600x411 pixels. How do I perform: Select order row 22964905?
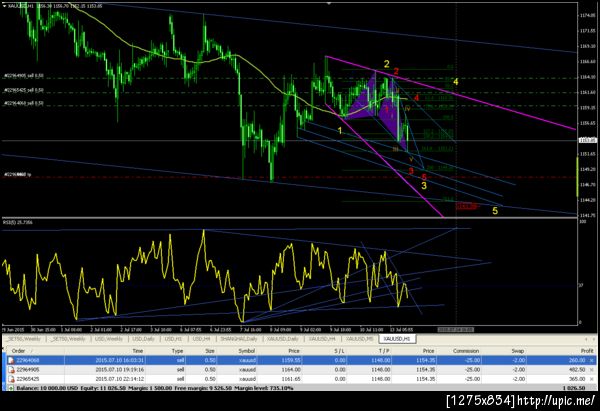300,370
